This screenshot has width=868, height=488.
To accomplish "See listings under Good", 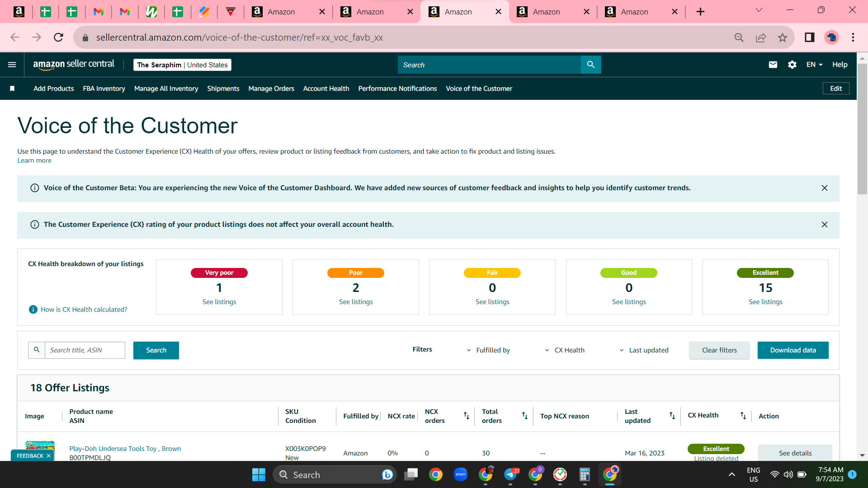I will 629,302.
